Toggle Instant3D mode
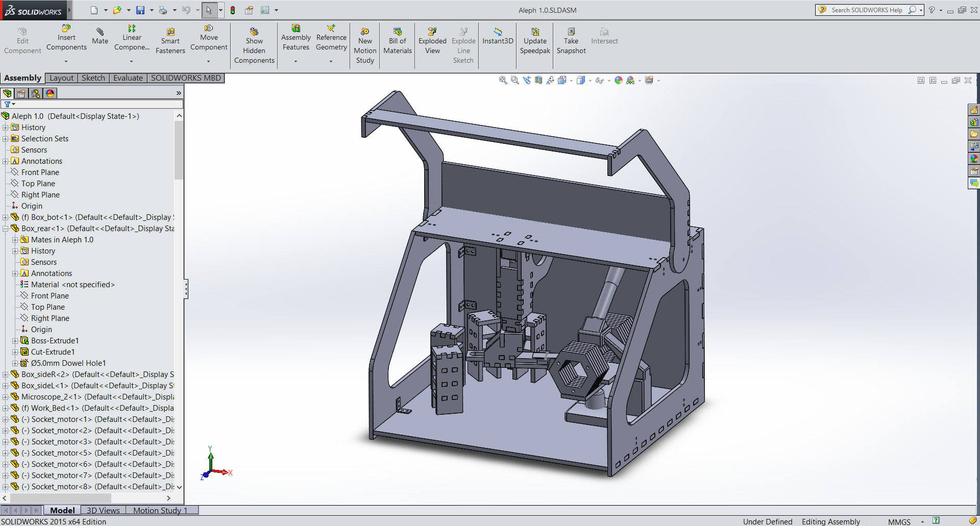Viewport: 980px width, 526px height. pyautogui.click(x=498, y=36)
